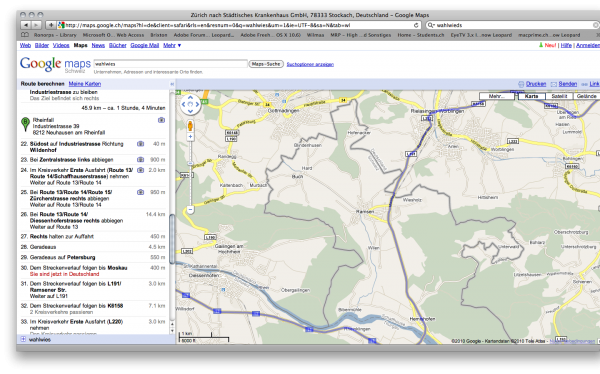Switch map to Karte view

click(x=532, y=96)
